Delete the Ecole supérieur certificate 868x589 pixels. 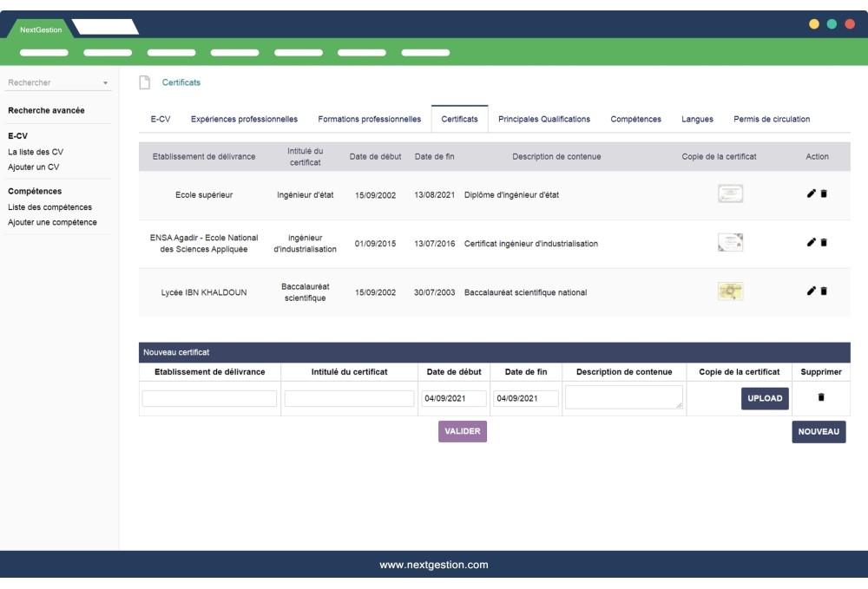[823, 193]
